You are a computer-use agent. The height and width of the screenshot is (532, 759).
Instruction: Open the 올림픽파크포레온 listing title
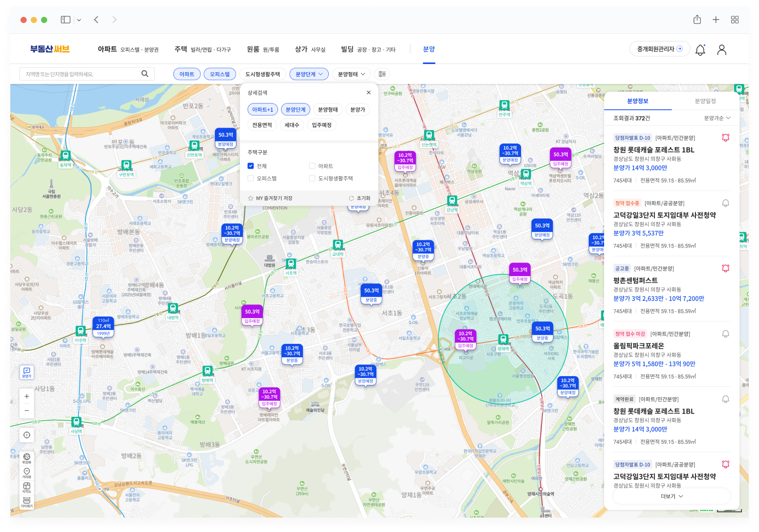tap(638, 346)
